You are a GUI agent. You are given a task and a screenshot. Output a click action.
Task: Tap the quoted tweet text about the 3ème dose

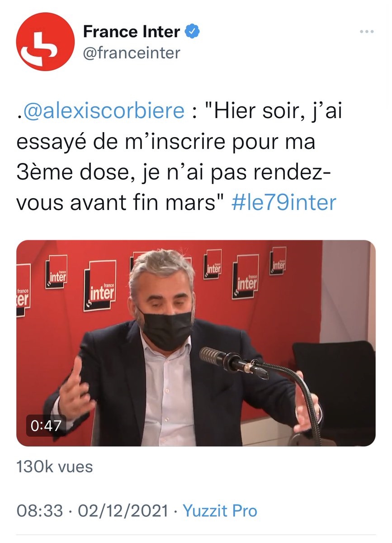pyautogui.click(x=179, y=157)
